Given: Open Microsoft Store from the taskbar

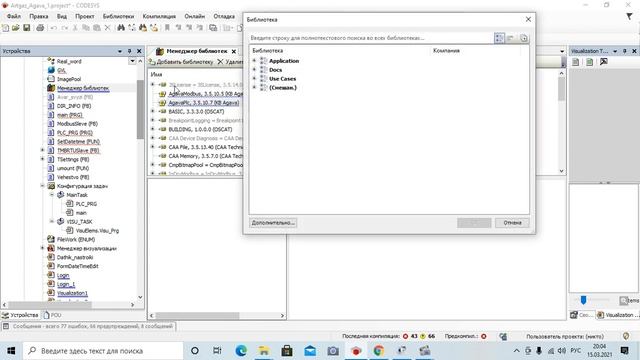Looking at the screenshot, I should tap(287, 351).
